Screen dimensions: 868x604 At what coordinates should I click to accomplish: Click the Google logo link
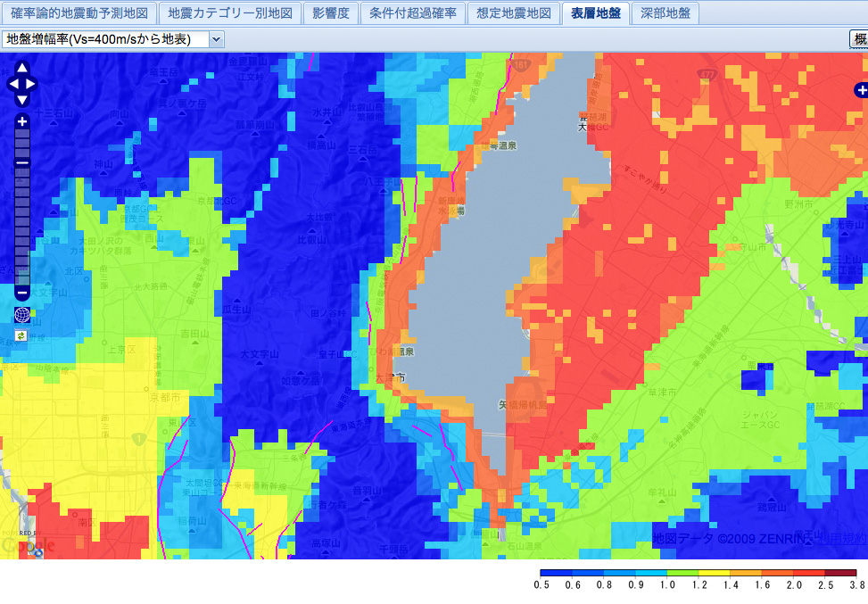[x=29, y=546]
